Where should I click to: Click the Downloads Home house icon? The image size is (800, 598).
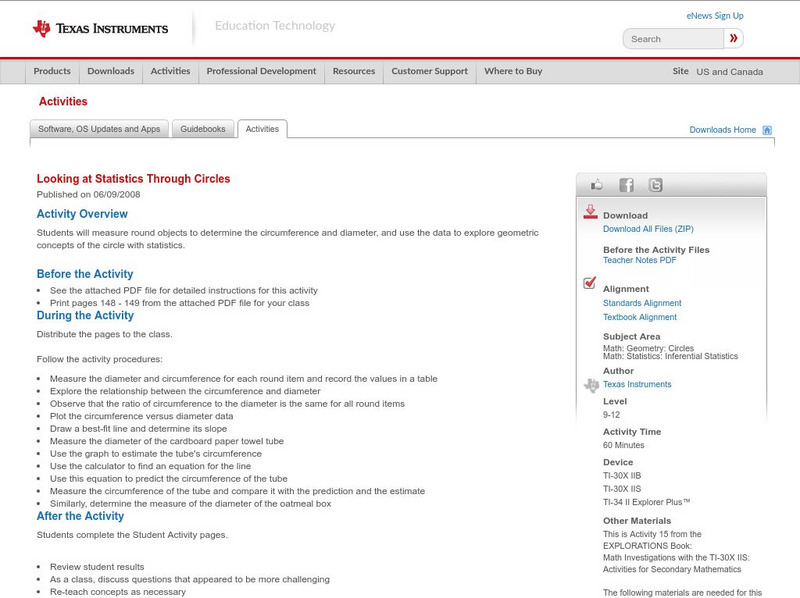click(x=767, y=130)
